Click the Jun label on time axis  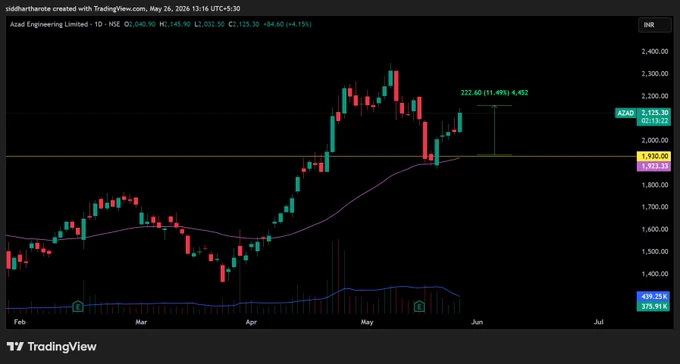tap(477, 322)
